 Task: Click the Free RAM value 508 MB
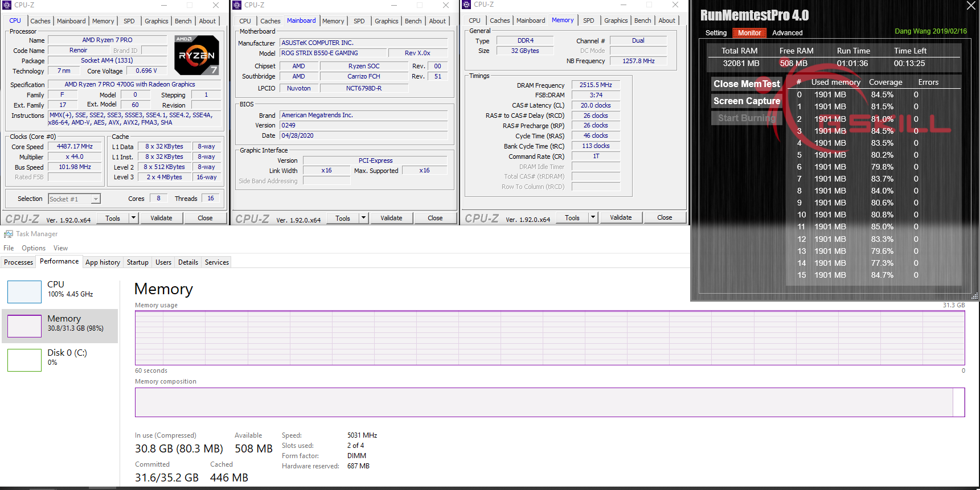(793, 63)
